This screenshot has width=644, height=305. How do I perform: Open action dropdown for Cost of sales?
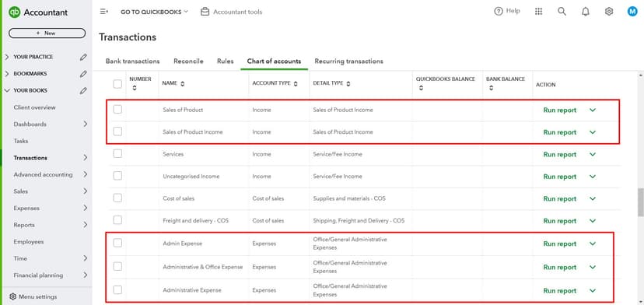tap(593, 198)
